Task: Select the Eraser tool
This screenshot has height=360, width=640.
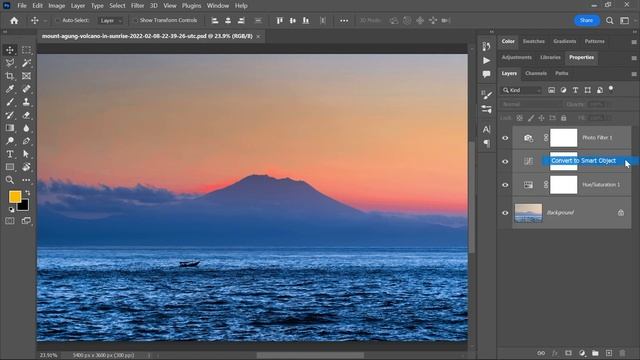Action: coord(26,115)
